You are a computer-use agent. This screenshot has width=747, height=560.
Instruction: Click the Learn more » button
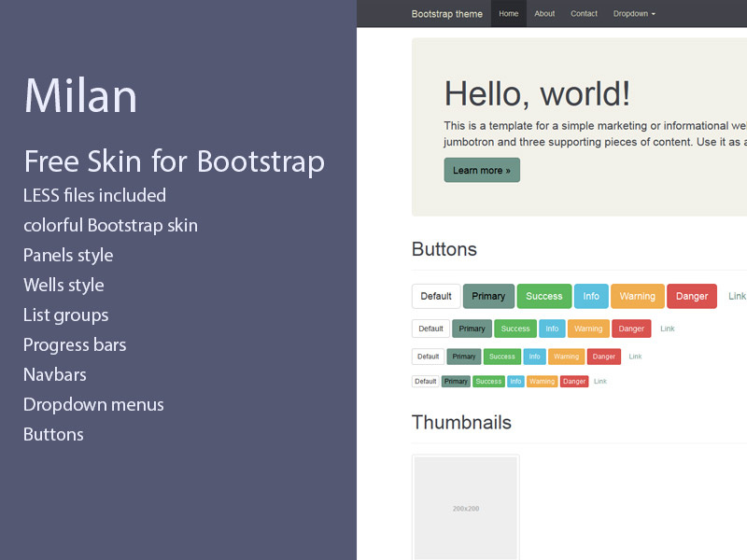482,170
